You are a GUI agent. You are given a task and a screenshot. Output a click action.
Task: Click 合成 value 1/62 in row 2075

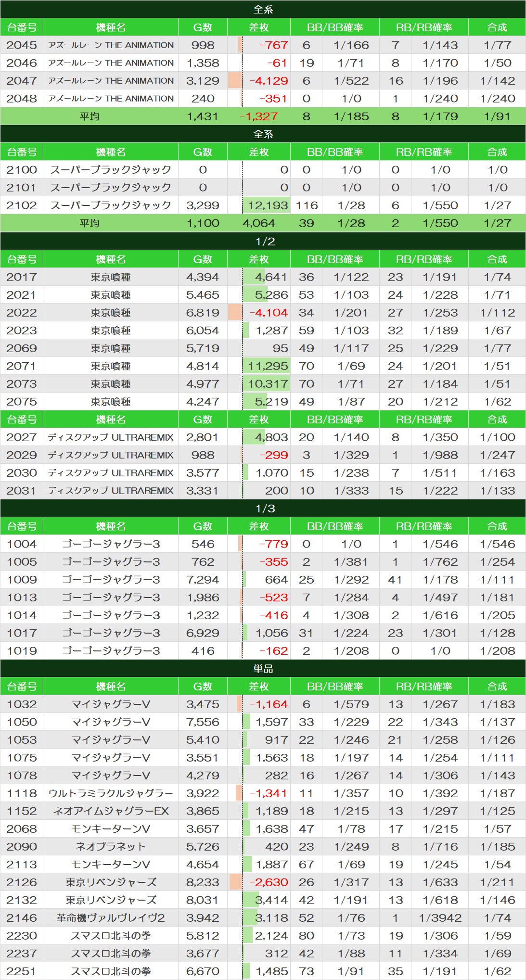coord(498,402)
